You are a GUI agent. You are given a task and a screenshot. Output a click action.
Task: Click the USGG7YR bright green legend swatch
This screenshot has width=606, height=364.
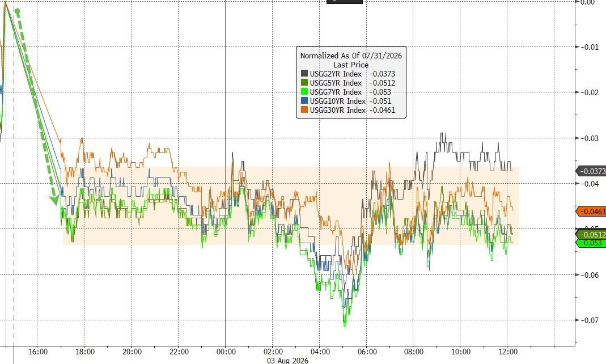tap(304, 92)
